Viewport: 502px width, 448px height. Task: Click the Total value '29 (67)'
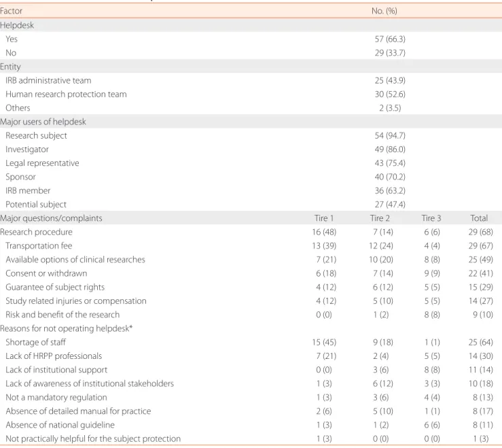tap(481, 246)
